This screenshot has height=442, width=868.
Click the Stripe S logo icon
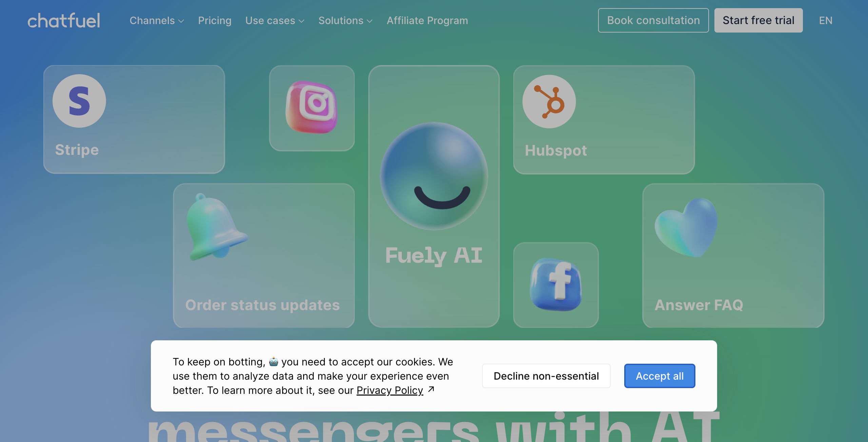point(79,101)
